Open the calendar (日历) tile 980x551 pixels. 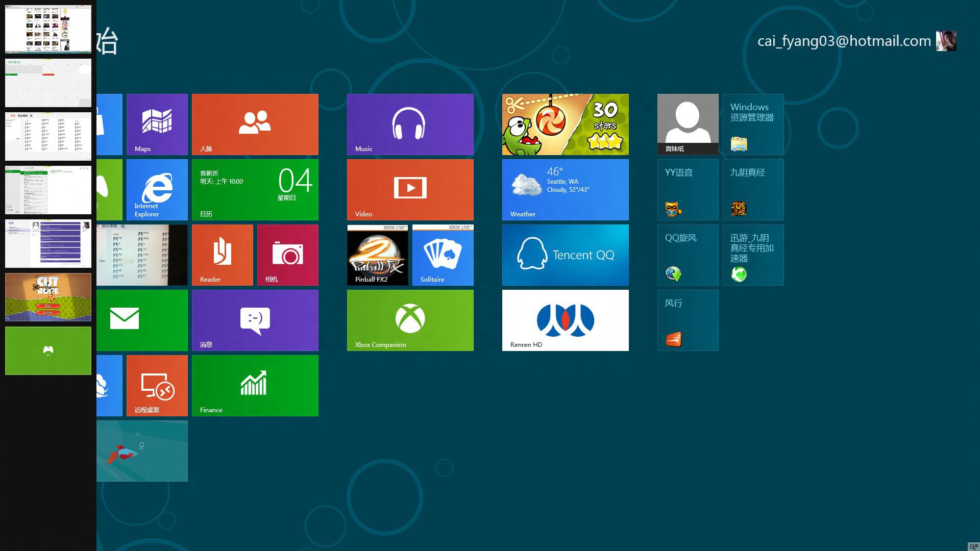point(255,189)
